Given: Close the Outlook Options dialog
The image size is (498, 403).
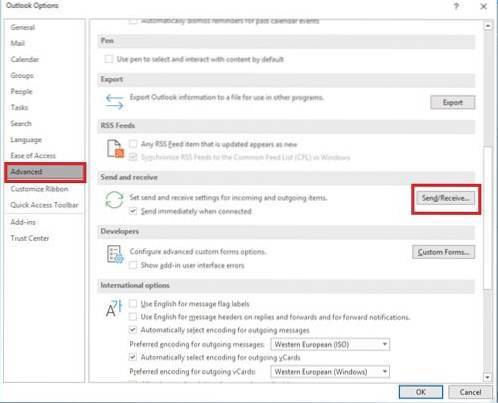Looking at the screenshot, I should pyautogui.click(x=484, y=6).
